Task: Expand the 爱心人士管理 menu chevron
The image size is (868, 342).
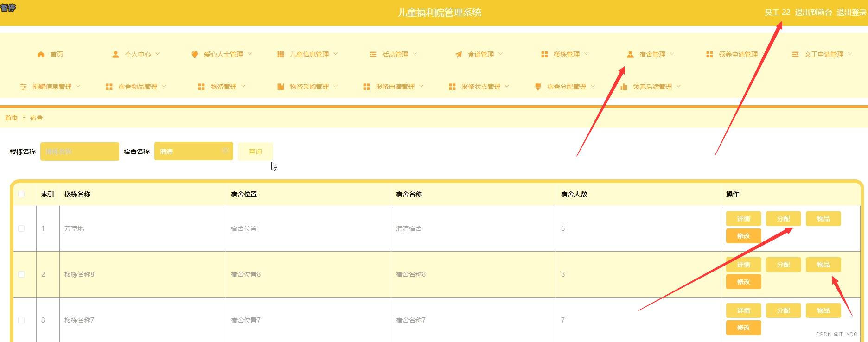Action: [249, 54]
